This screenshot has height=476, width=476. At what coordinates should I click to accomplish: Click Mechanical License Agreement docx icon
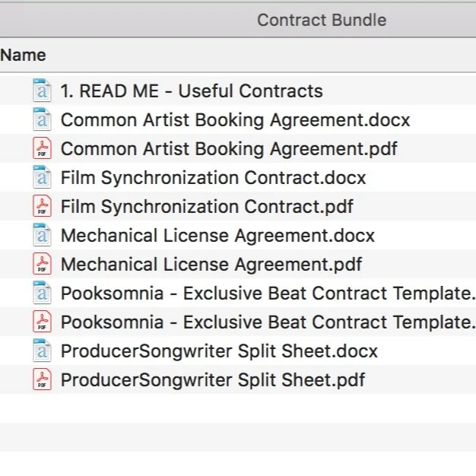42,235
